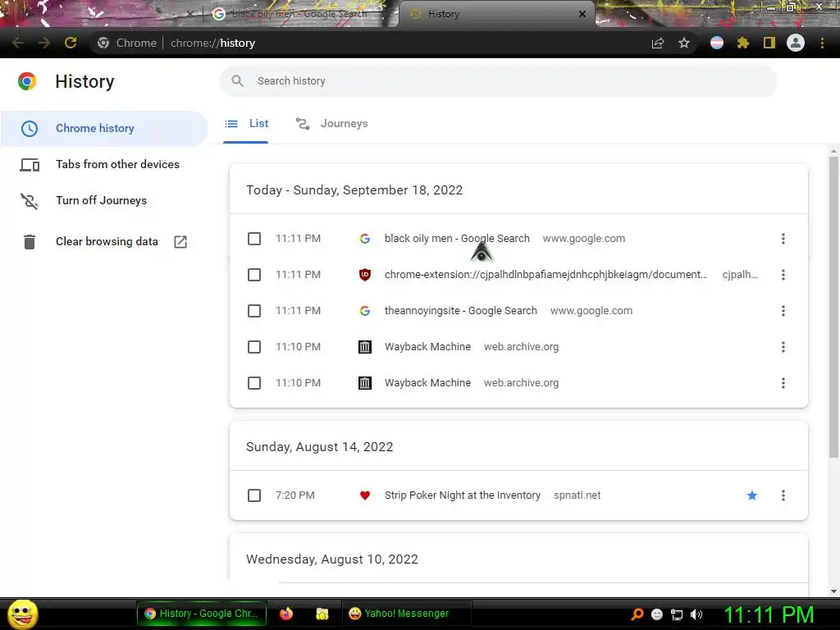Viewport: 840px width, 630px height.
Task: Select the first Wayback Machine entry checkbox
Action: tap(254, 347)
